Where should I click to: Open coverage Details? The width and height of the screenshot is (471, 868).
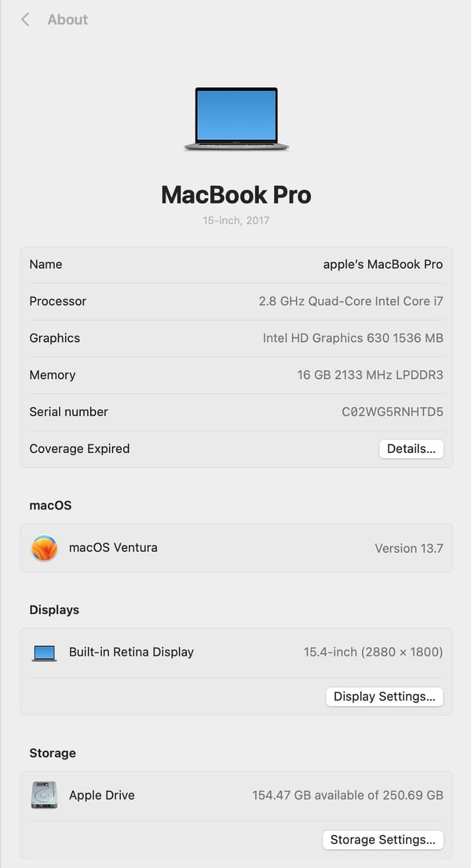coord(411,449)
